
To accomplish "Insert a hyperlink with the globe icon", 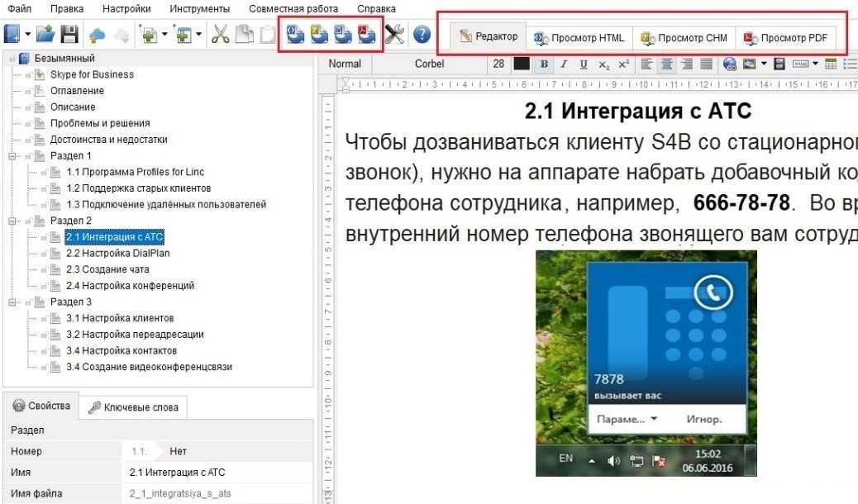I will pyautogui.click(x=730, y=64).
